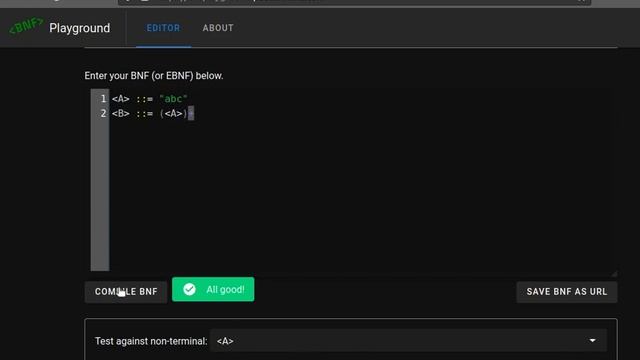640x360 pixels.
Task: Click the All good! checkmark icon
Action: [x=189, y=289]
